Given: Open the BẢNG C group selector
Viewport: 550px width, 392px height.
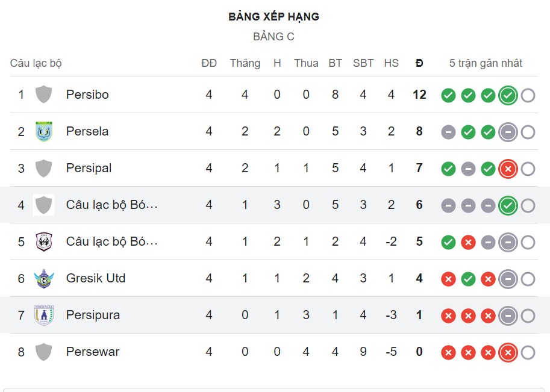Looking at the screenshot, I should (x=274, y=36).
